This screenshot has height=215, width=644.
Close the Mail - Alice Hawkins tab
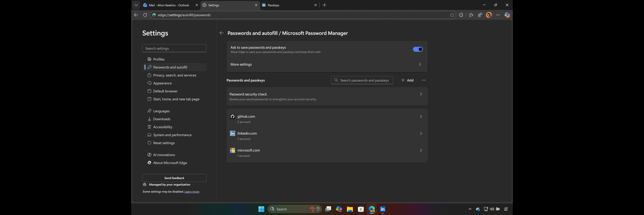(196, 5)
